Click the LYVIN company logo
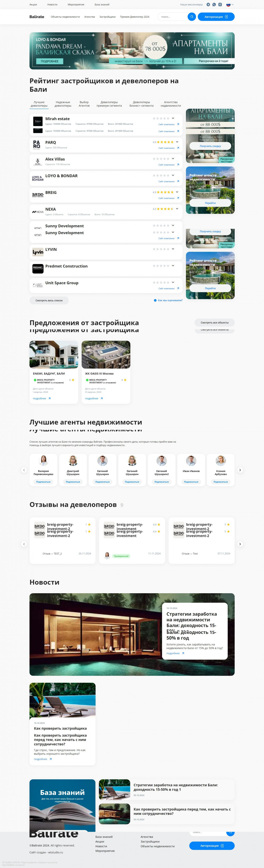 click(38, 252)
